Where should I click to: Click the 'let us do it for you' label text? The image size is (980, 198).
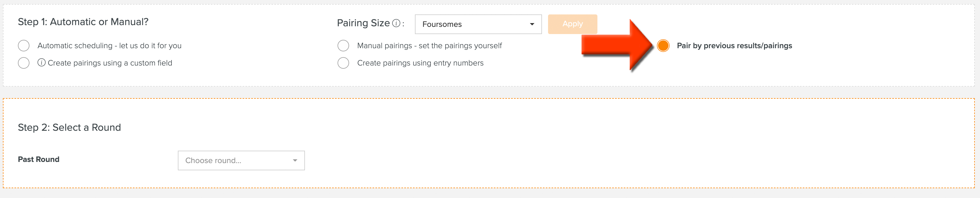[x=150, y=46]
